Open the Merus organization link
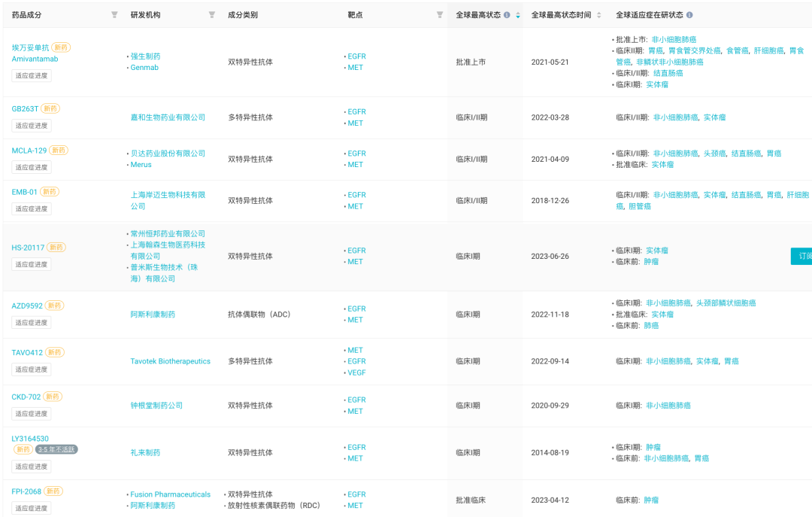Viewport: 812px width, 517px height. pyautogui.click(x=141, y=164)
